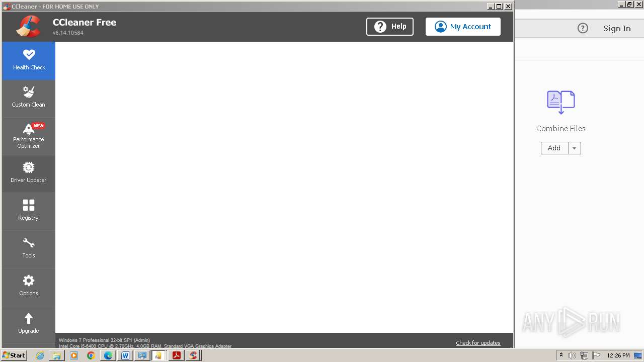Image resolution: width=644 pixels, height=362 pixels.
Task: Sign In to Adobe Acrobat
Action: [x=617, y=28]
